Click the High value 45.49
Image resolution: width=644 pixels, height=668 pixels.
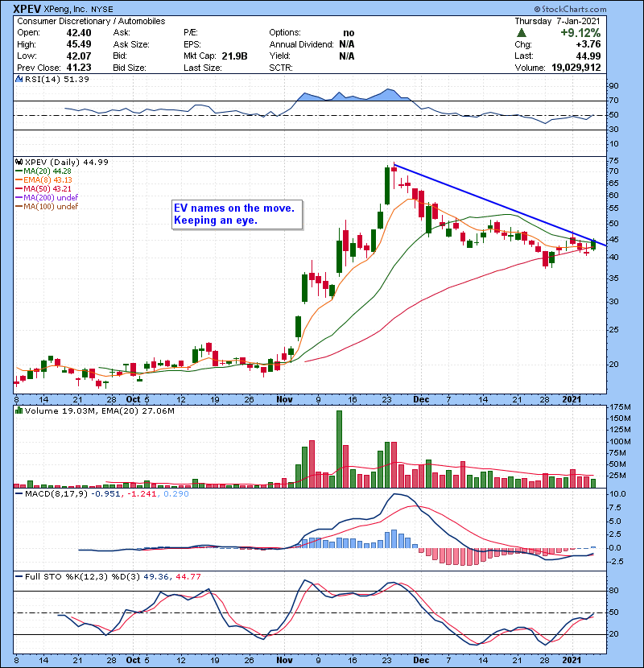coord(79,44)
